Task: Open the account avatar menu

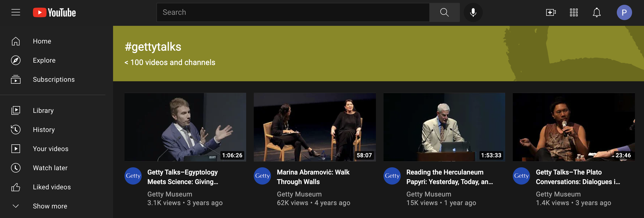Action: coord(624,12)
